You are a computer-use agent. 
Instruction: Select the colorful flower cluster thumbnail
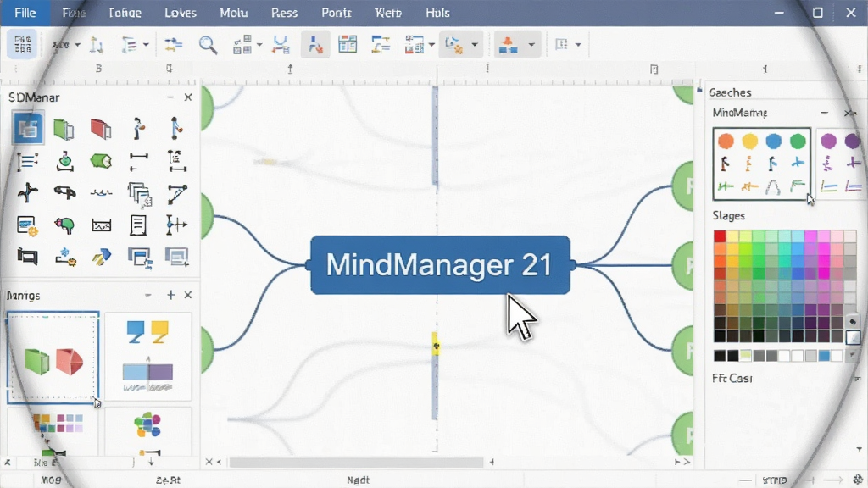click(x=147, y=424)
